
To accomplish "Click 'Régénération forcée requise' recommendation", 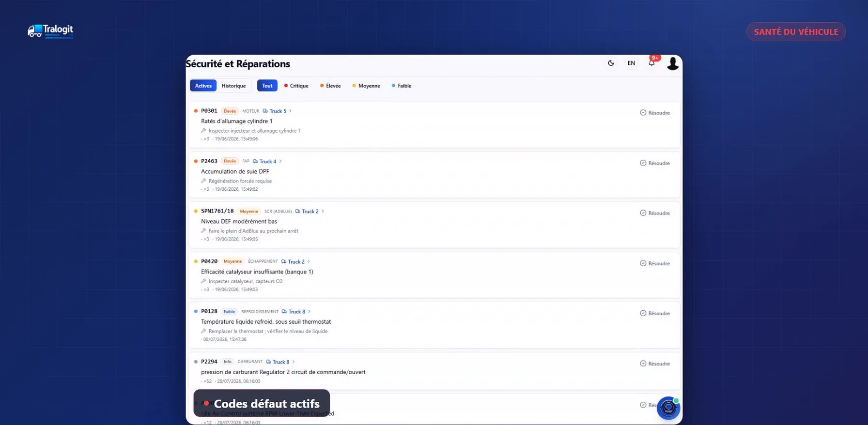I will point(240,181).
